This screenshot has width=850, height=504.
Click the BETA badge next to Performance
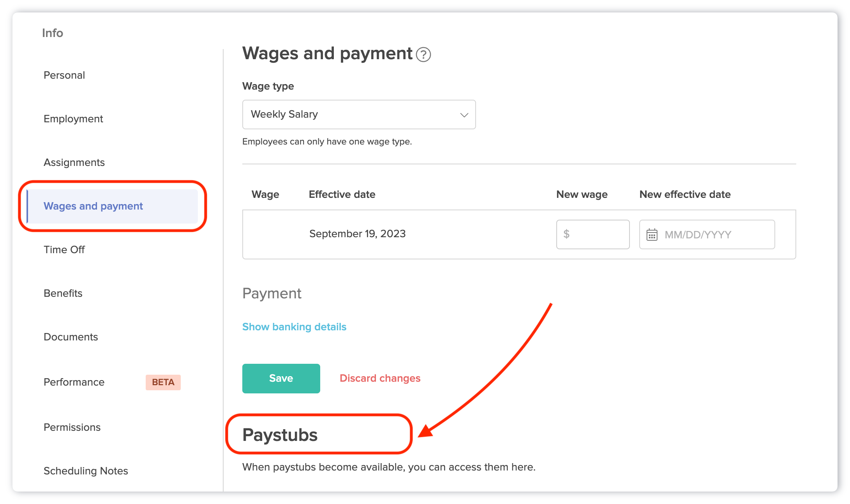(163, 382)
